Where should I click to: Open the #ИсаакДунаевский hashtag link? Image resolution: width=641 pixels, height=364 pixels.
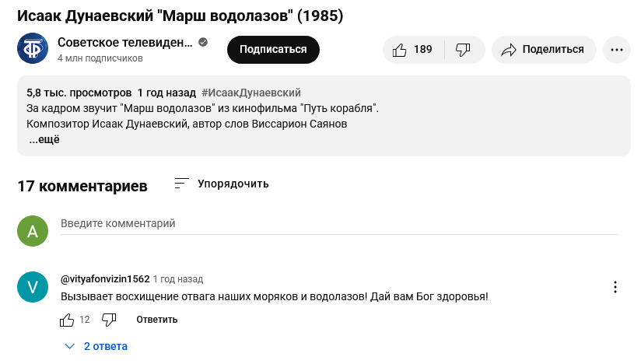tap(251, 93)
